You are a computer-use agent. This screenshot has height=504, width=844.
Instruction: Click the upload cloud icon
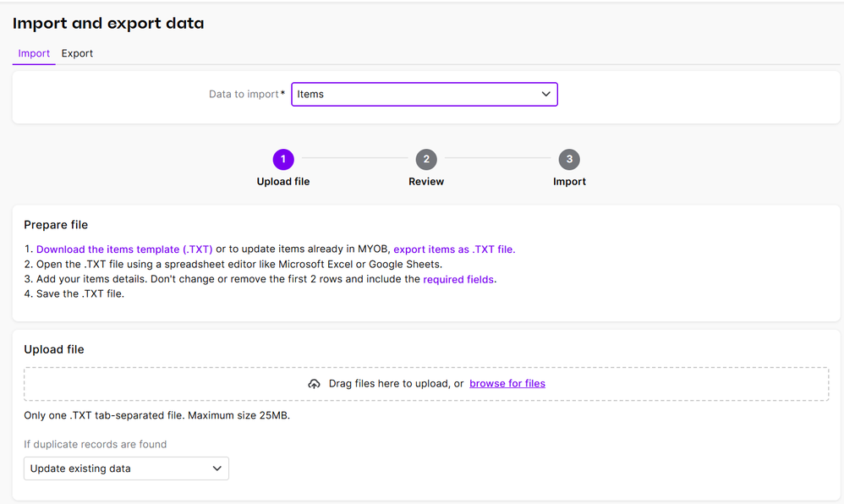[314, 384]
